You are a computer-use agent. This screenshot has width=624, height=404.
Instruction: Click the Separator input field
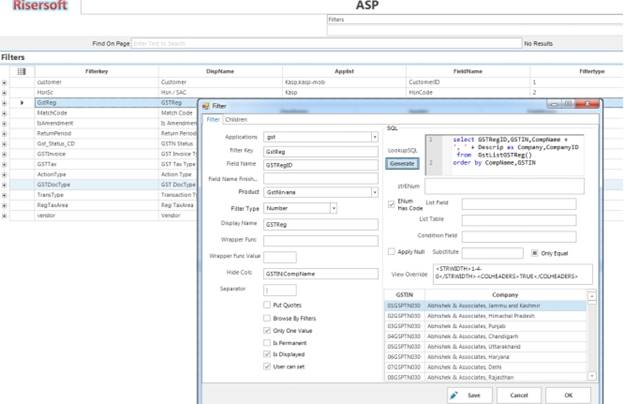click(280, 290)
